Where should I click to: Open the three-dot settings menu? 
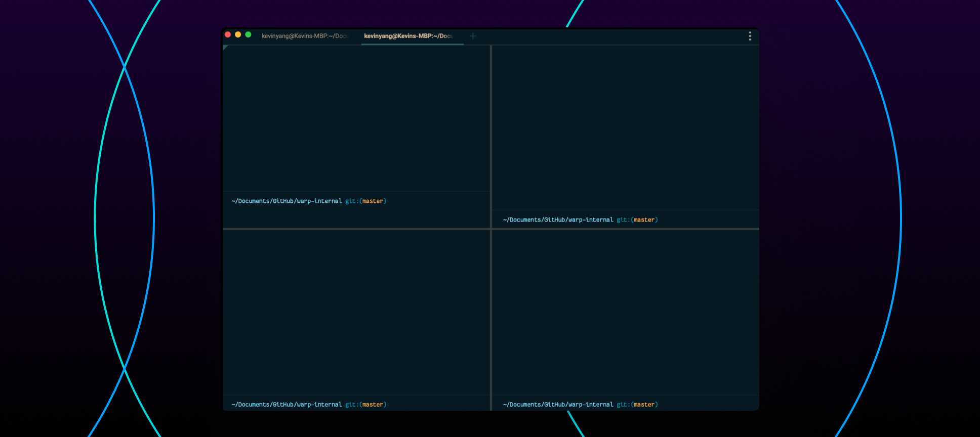pos(750,36)
